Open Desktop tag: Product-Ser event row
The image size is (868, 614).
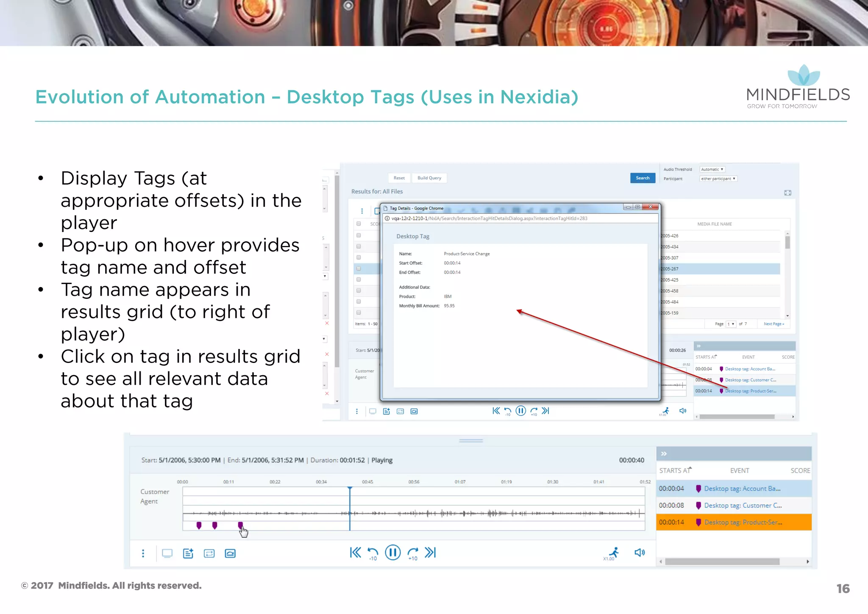point(743,522)
